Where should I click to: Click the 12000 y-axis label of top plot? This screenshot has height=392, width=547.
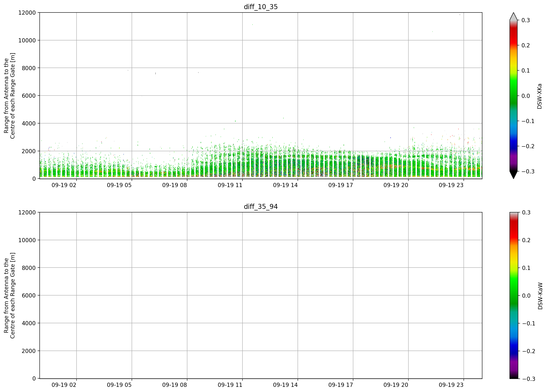click(x=27, y=13)
